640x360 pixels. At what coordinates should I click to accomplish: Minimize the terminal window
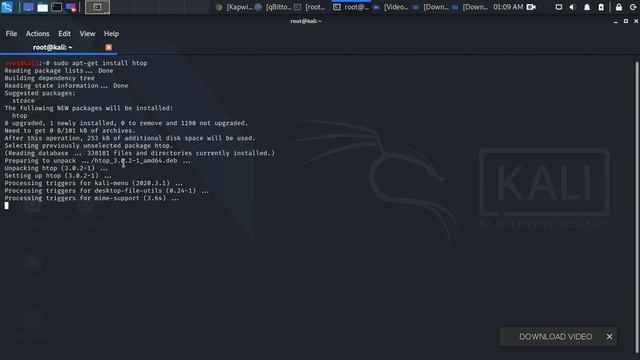[616, 21]
